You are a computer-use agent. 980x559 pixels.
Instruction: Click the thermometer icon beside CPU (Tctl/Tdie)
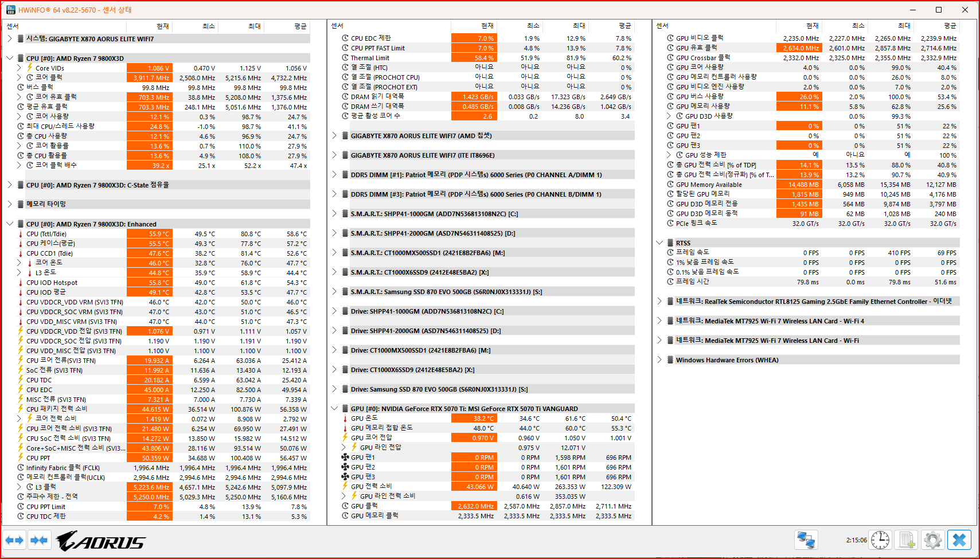[21, 234]
